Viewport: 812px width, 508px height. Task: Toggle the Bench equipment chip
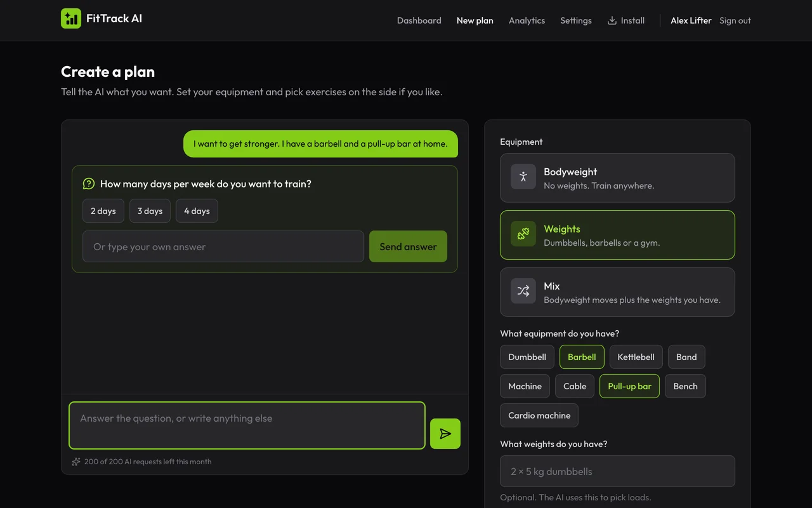point(685,386)
